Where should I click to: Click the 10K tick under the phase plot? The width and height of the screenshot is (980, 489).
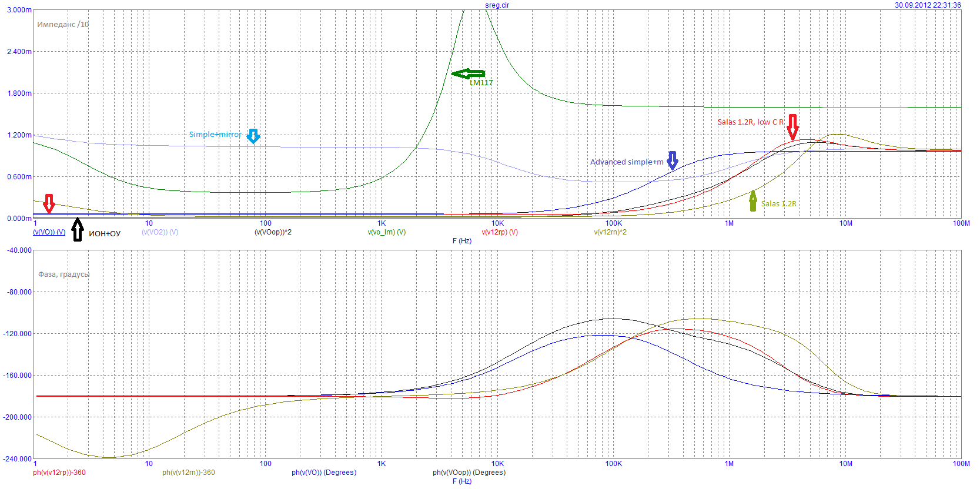coord(497,464)
